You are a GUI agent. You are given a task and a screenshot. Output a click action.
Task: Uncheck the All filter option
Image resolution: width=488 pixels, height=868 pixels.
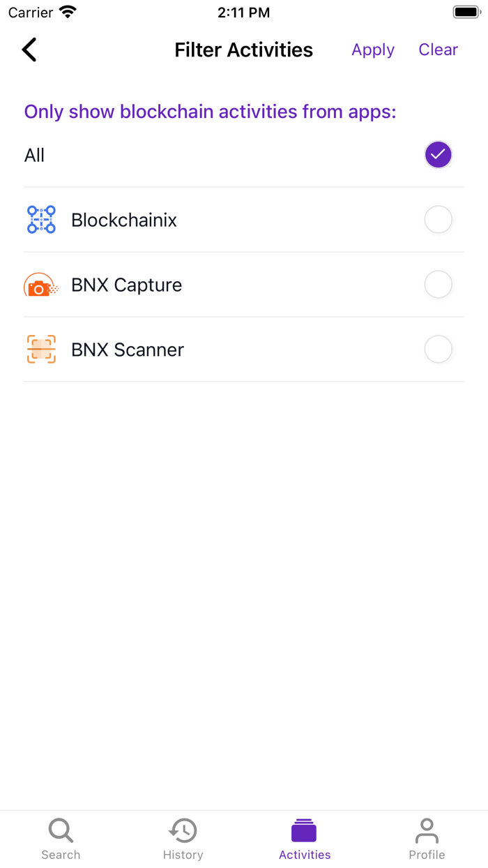pos(438,154)
